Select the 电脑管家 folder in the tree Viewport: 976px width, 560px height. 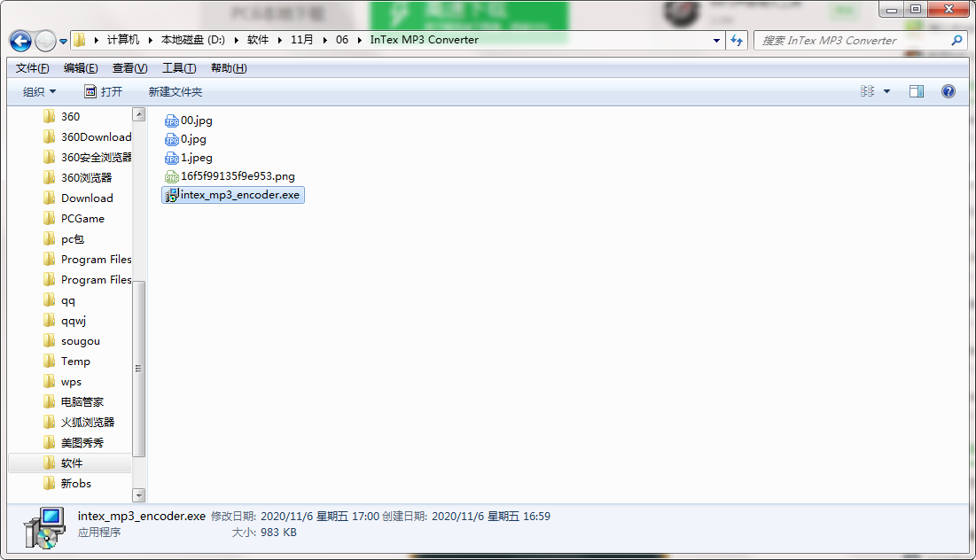[x=74, y=402]
